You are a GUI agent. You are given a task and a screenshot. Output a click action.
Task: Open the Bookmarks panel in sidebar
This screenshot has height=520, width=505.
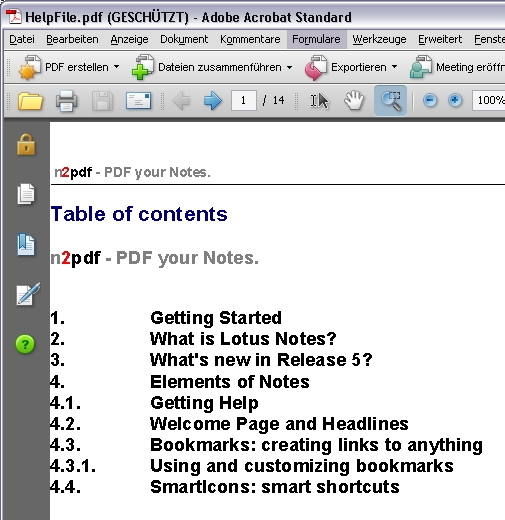26,244
